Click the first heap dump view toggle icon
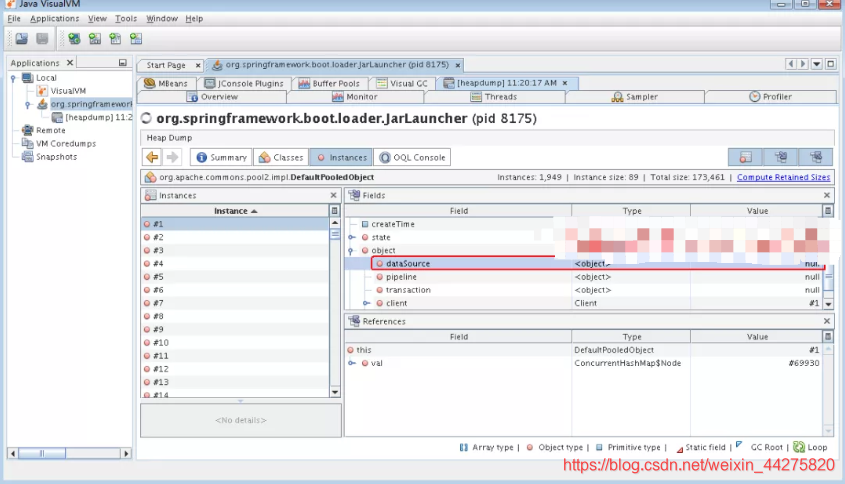845x484 pixels. 745,157
